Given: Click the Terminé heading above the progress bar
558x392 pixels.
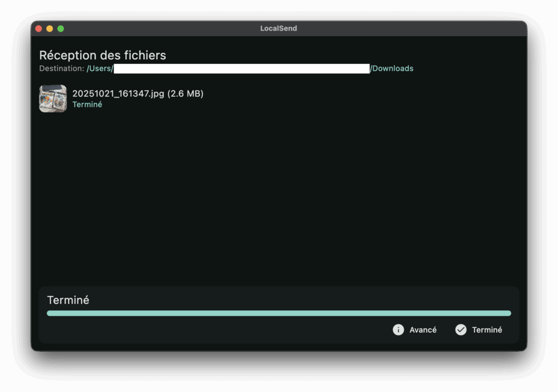Looking at the screenshot, I should pos(68,300).
